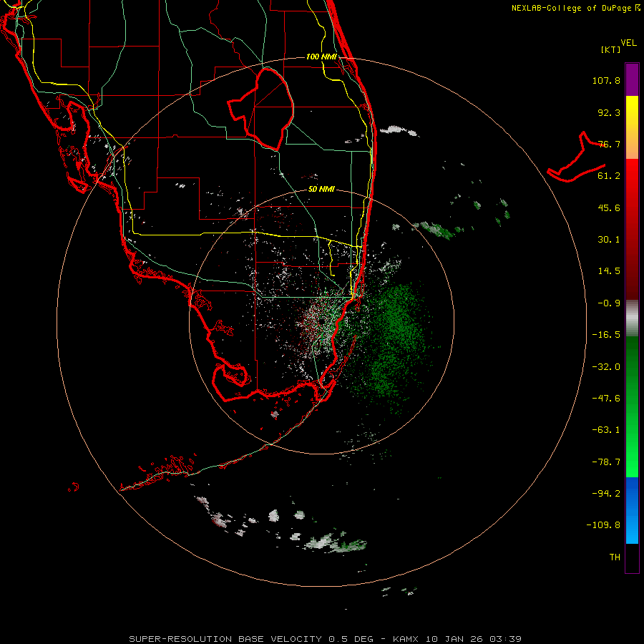This screenshot has height=644, width=644.
Task: Select the 45.6 legend value
Action: click(x=609, y=208)
